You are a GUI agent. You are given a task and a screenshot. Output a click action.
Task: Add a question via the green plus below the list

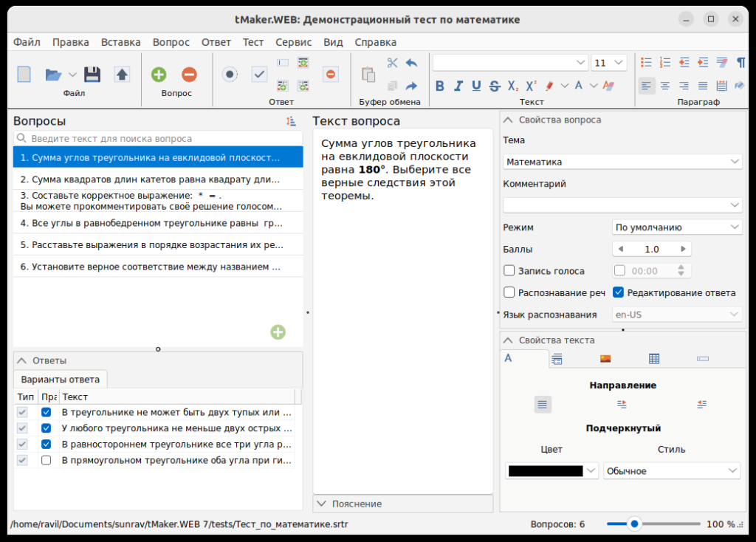[278, 332]
